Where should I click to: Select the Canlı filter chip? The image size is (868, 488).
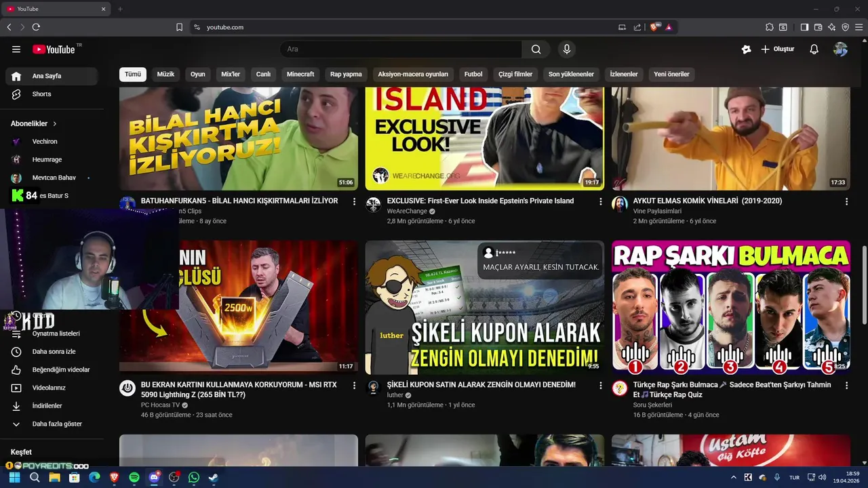coord(263,75)
